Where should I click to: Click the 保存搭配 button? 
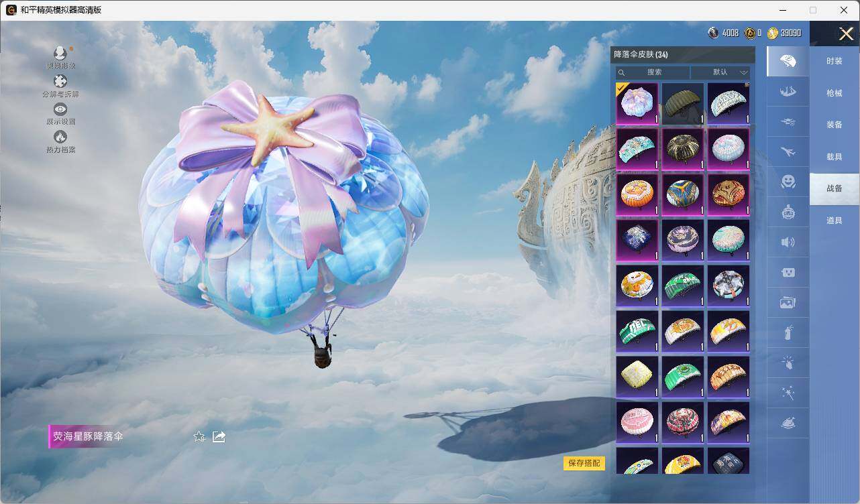click(x=584, y=463)
